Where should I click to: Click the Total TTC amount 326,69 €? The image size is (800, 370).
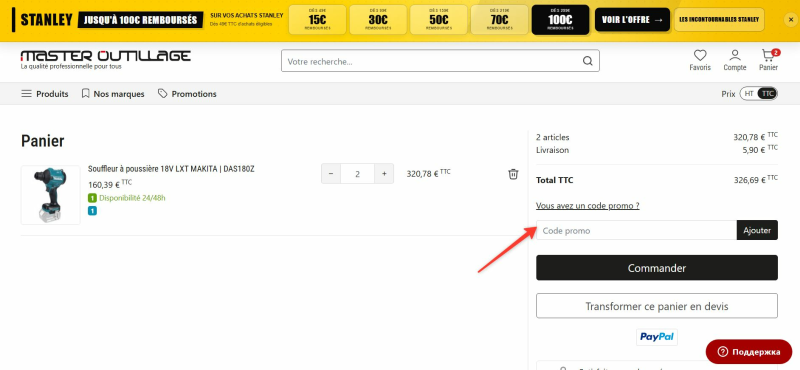[755, 180]
